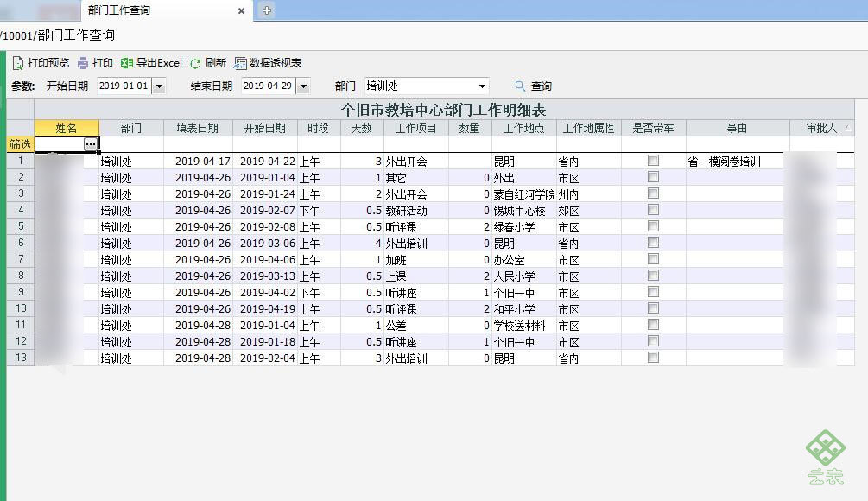Enable 是否带车 for the 加班 办公室 row

(653, 259)
